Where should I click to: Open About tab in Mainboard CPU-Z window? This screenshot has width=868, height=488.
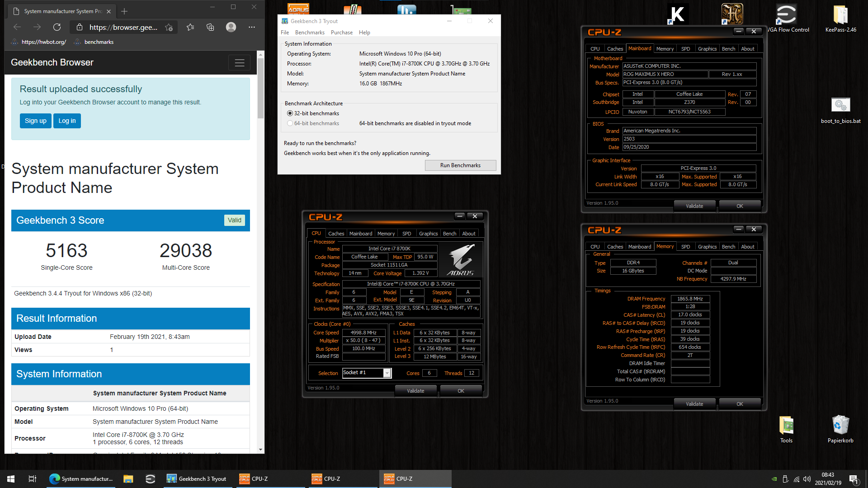tap(747, 49)
